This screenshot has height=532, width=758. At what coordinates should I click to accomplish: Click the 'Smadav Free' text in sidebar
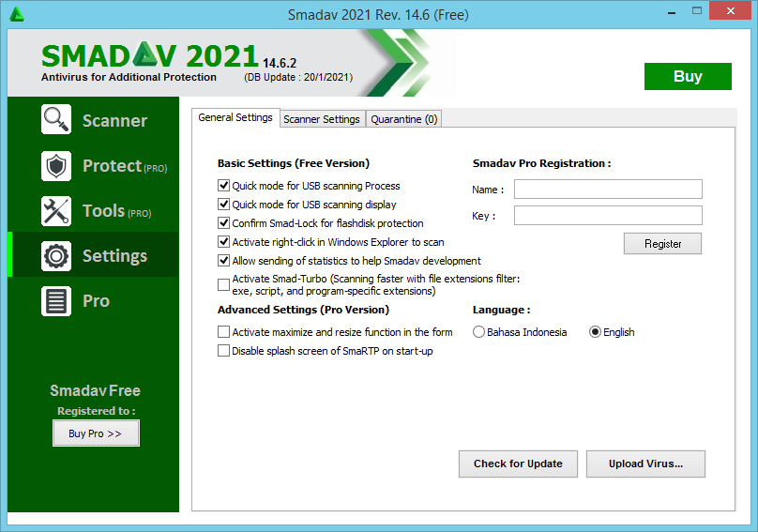pos(96,390)
